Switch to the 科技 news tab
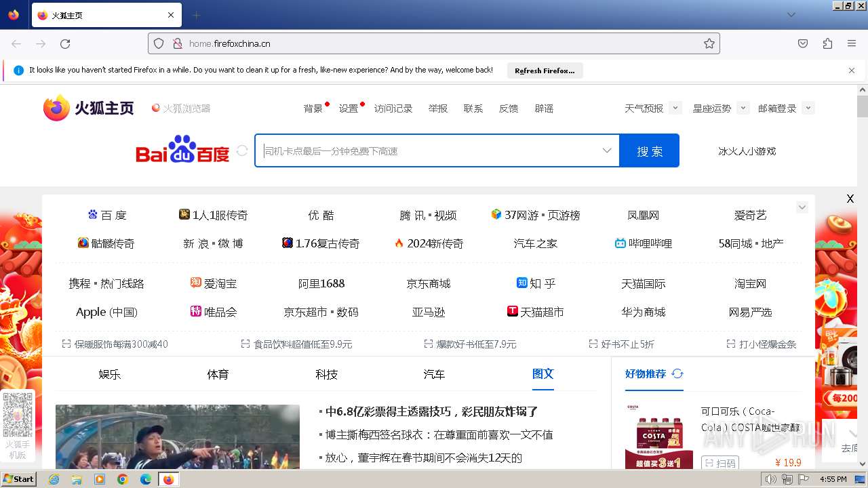868x488 pixels. coord(326,374)
